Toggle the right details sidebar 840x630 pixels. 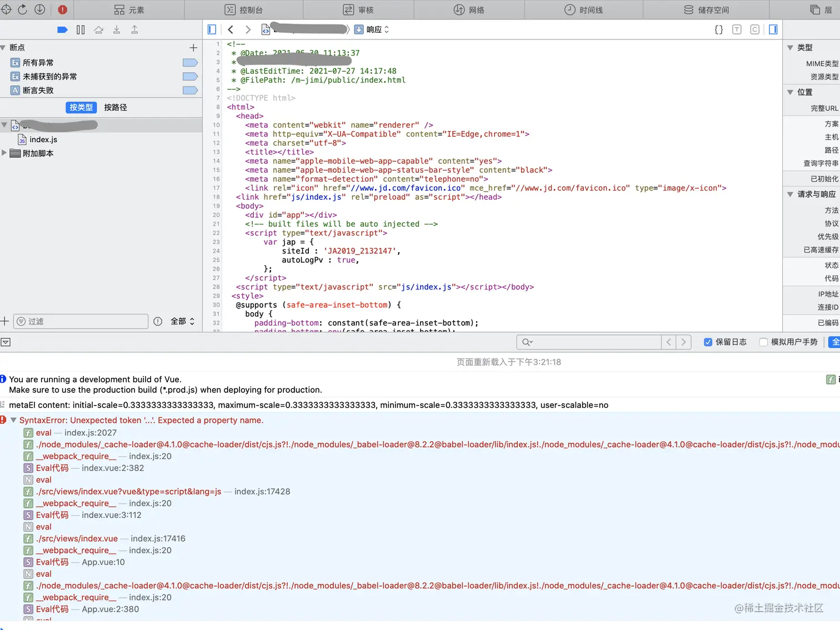click(x=773, y=29)
